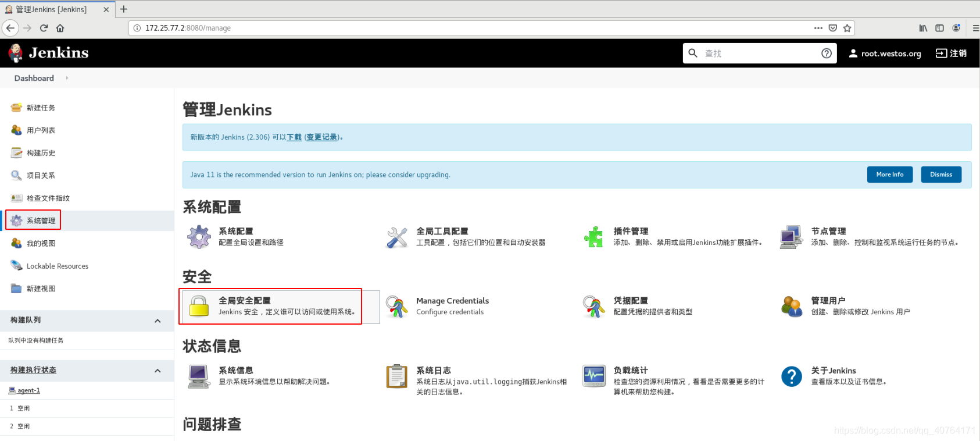Open Lockable Resources sidebar link
This screenshot has width=980, height=441.
click(58, 266)
